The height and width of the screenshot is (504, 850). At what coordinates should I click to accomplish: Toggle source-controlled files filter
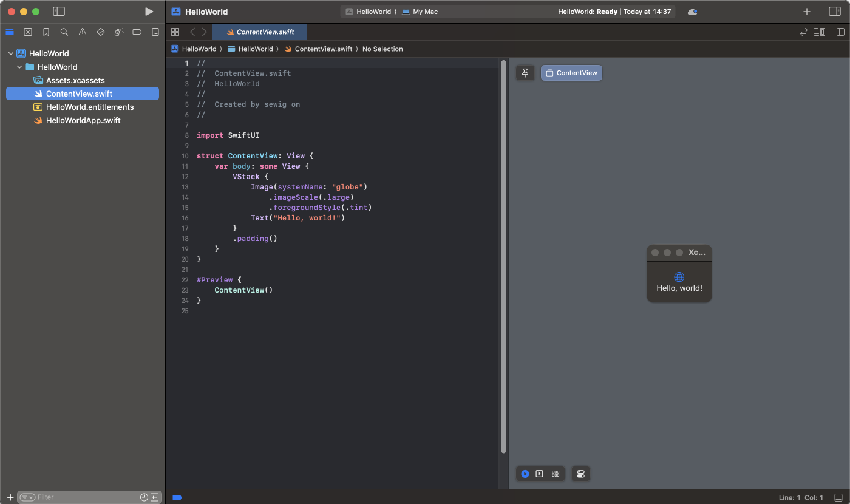[155, 497]
